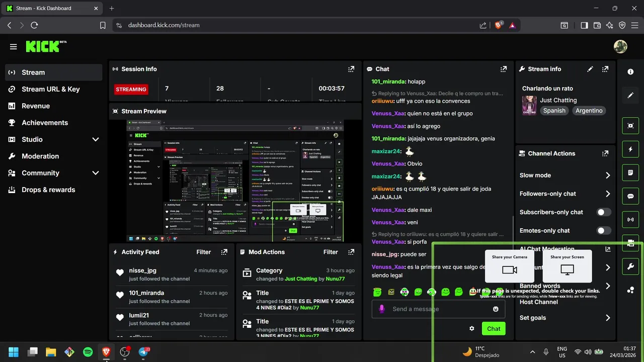The image size is (644, 362).
Task: Pop out the Chat panel
Action: coord(504,69)
